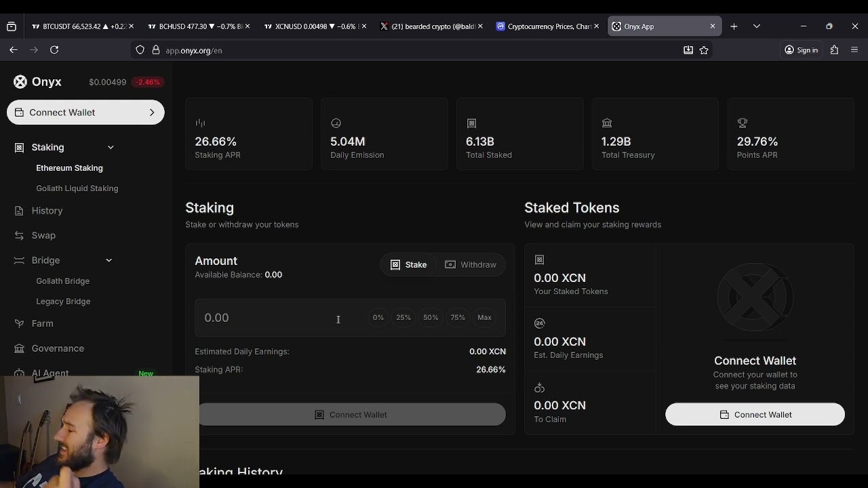Image resolution: width=868 pixels, height=488 pixels.
Task: Open new browser tab with plus icon
Action: tap(734, 26)
